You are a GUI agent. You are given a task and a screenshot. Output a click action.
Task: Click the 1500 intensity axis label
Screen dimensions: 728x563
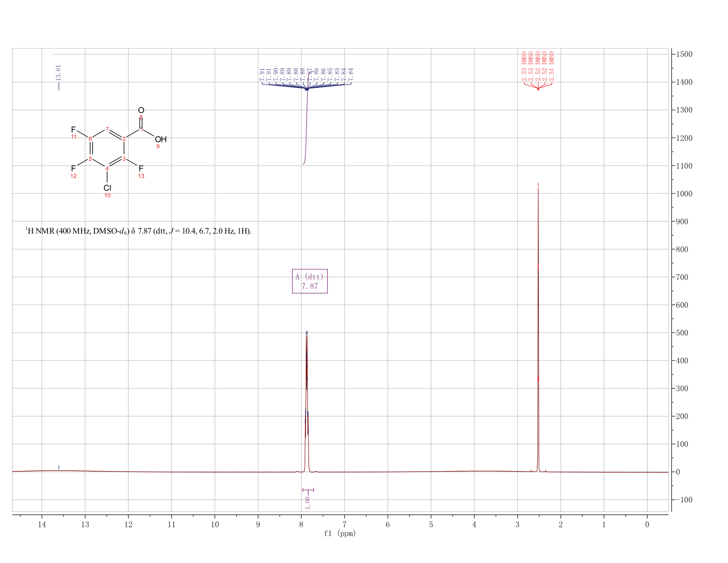pyautogui.click(x=683, y=54)
